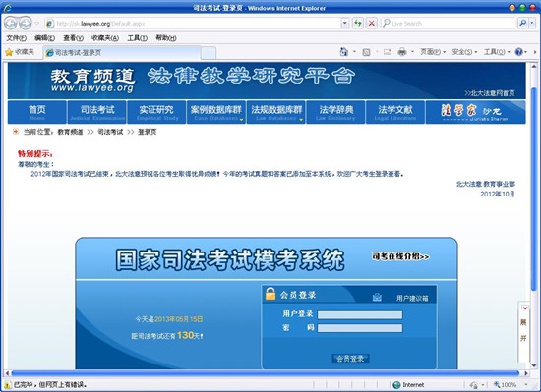This screenshot has height=392, width=541.
Task: Click the 教育频道 breadcrumb link
Action: pos(70,132)
